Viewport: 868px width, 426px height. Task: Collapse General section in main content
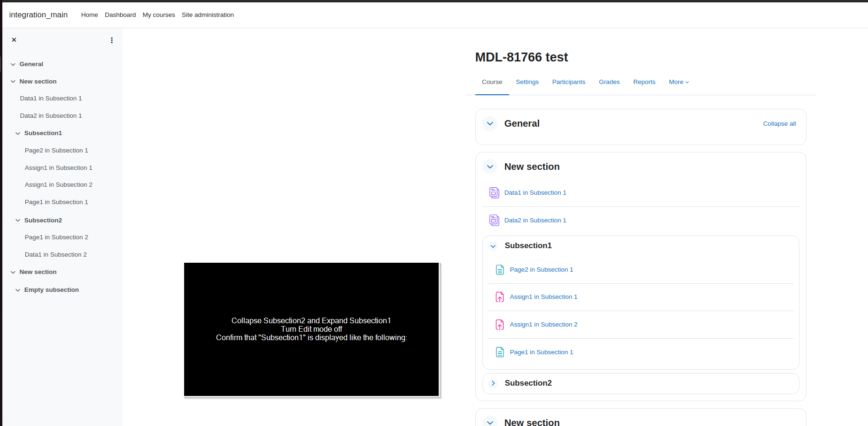[x=490, y=123]
